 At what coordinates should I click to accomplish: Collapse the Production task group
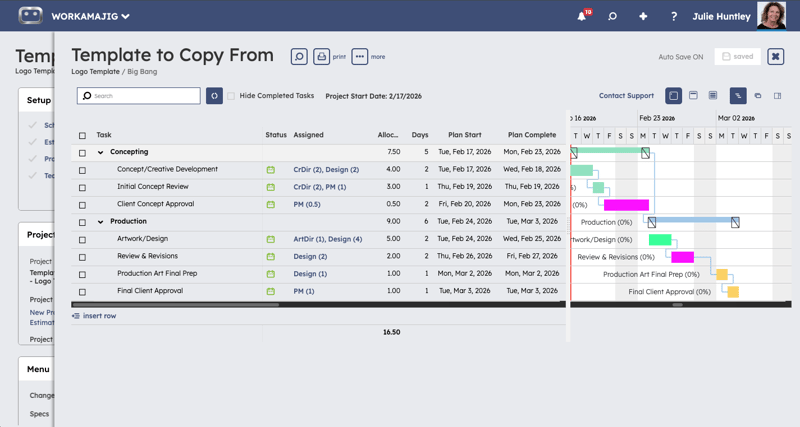[101, 222]
